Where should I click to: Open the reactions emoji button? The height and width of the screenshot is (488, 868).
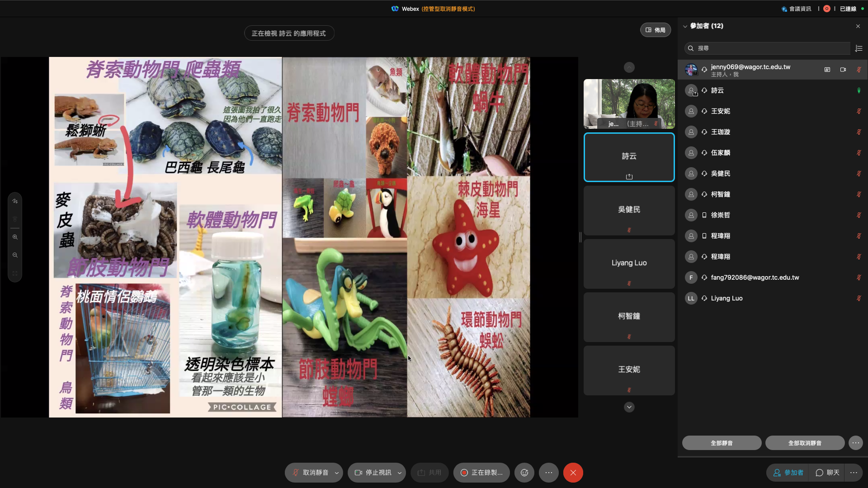click(x=524, y=473)
